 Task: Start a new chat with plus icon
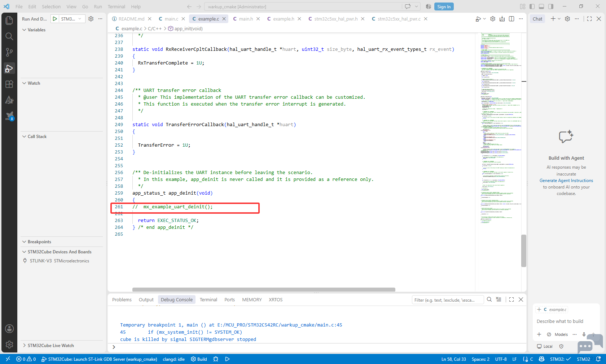553,19
